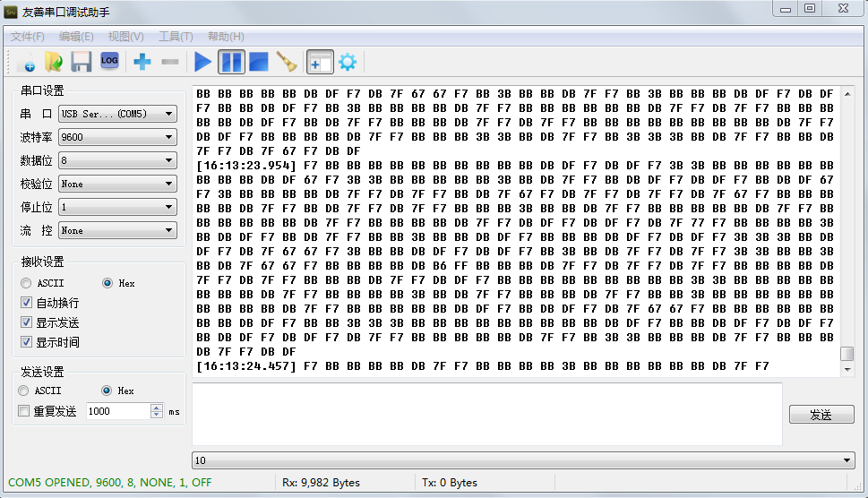The width and height of the screenshot is (868, 498).
Task: Toggle the 自动换行 checkbox
Action: pyautogui.click(x=26, y=303)
